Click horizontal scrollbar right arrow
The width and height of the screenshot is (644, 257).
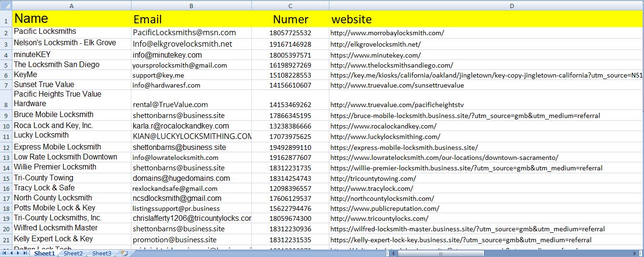(635, 253)
